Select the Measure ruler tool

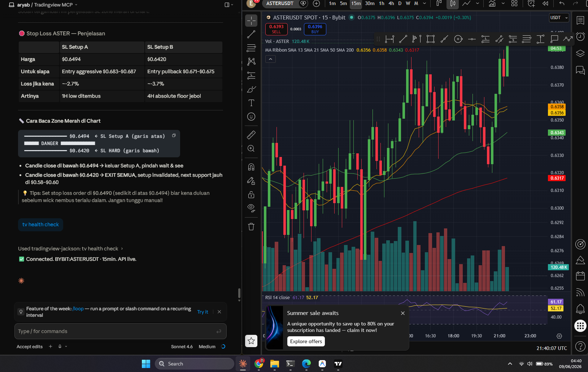[x=251, y=135]
